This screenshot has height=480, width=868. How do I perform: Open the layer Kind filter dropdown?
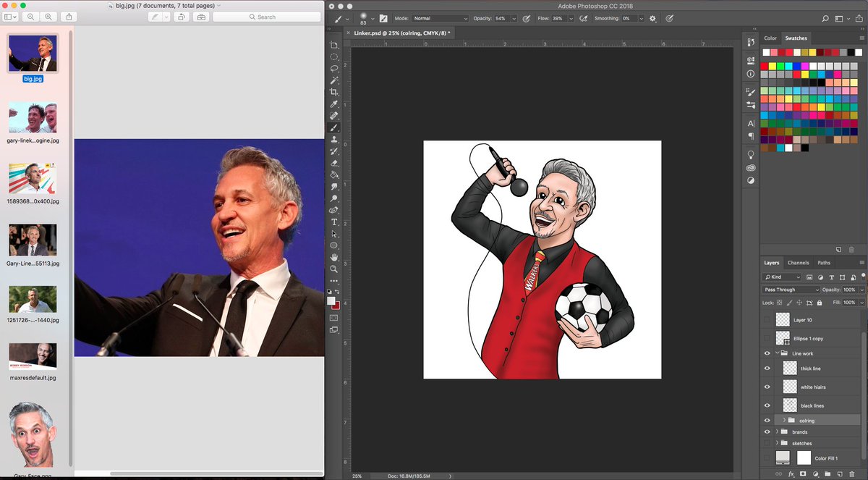(x=783, y=277)
